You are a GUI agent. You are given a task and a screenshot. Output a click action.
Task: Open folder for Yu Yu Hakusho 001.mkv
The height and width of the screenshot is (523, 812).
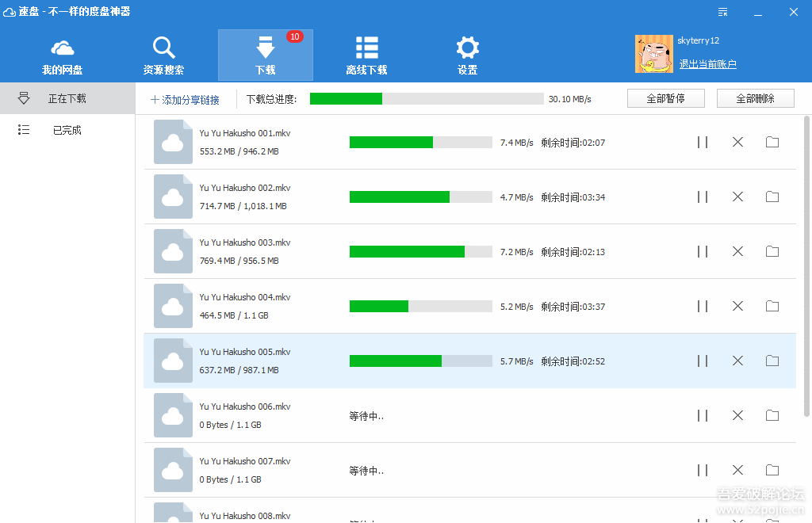pos(772,142)
